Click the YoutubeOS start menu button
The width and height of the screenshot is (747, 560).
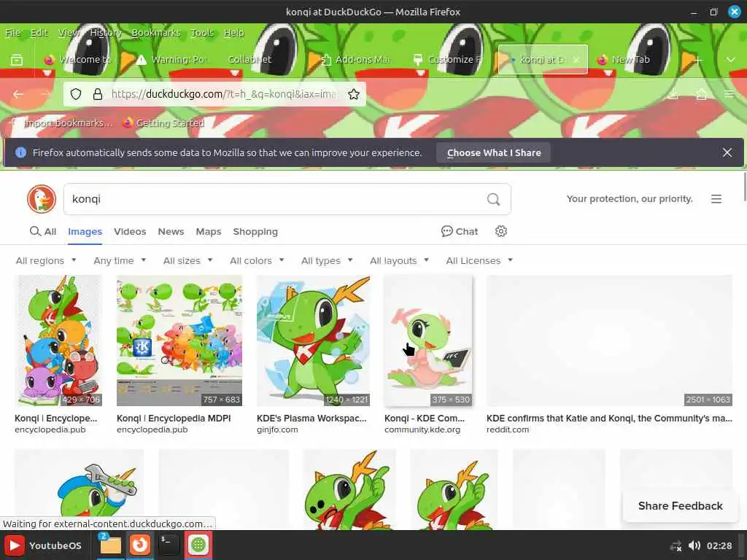(44, 545)
